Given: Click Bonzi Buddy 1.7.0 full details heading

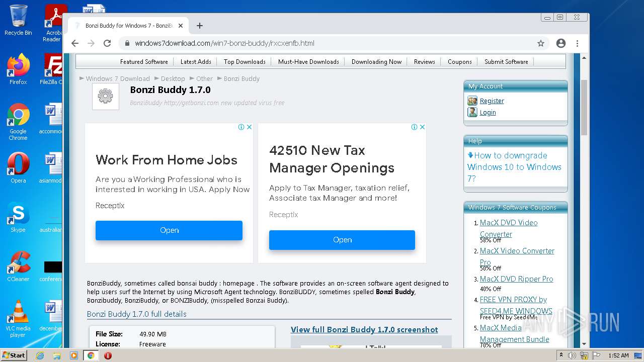Looking at the screenshot, I should (137, 314).
